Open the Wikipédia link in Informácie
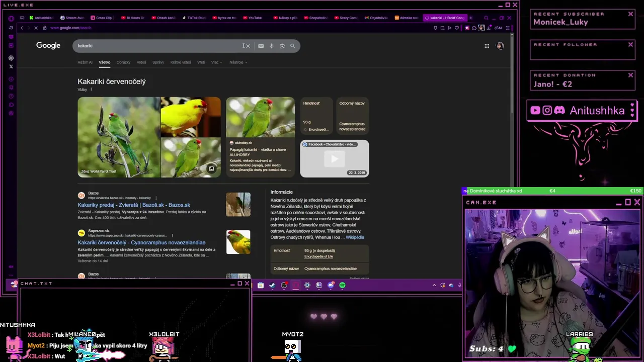The image size is (644, 362). pyautogui.click(x=355, y=237)
